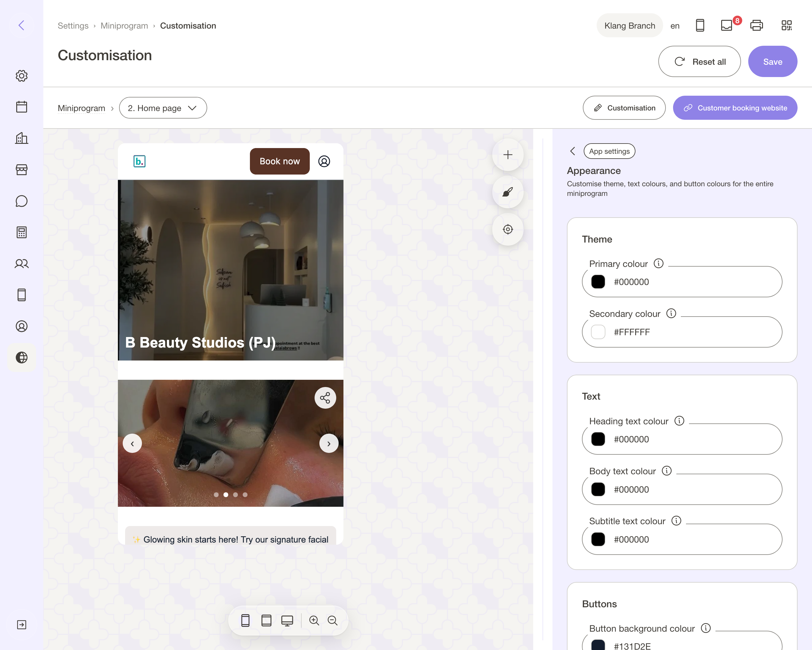Viewport: 812px width, 650px height.
Task: Click the Body text colour swatch
Action: coord(598,489)
